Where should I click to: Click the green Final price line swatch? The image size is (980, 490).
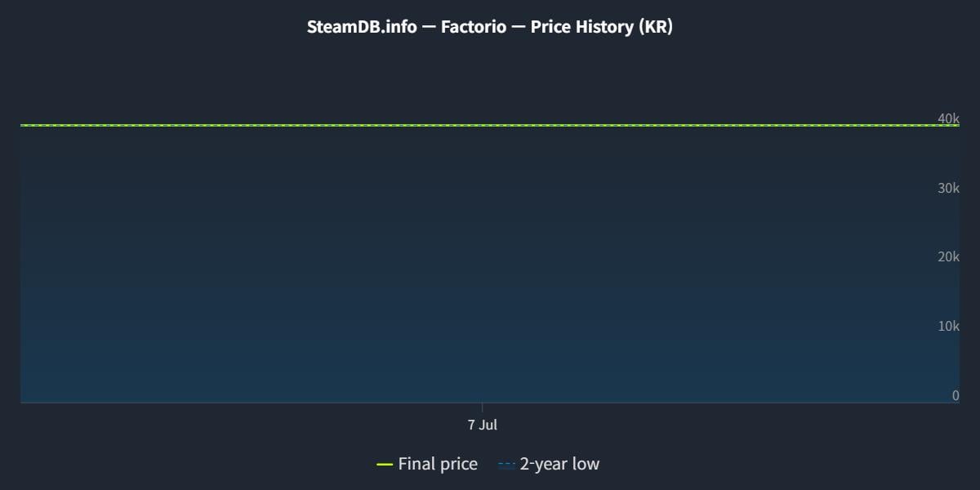(385, 465)
